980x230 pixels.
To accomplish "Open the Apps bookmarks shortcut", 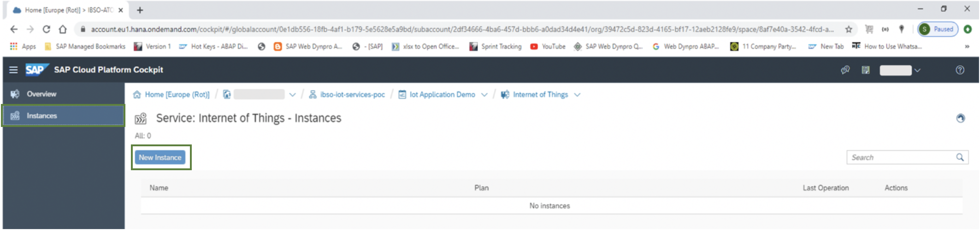I will (x=23, y=46).
